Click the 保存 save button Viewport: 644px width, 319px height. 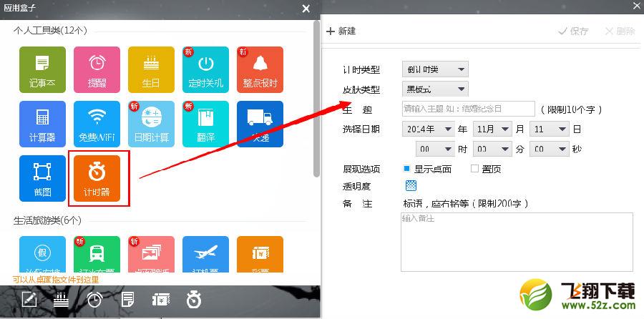coord(573,31)
